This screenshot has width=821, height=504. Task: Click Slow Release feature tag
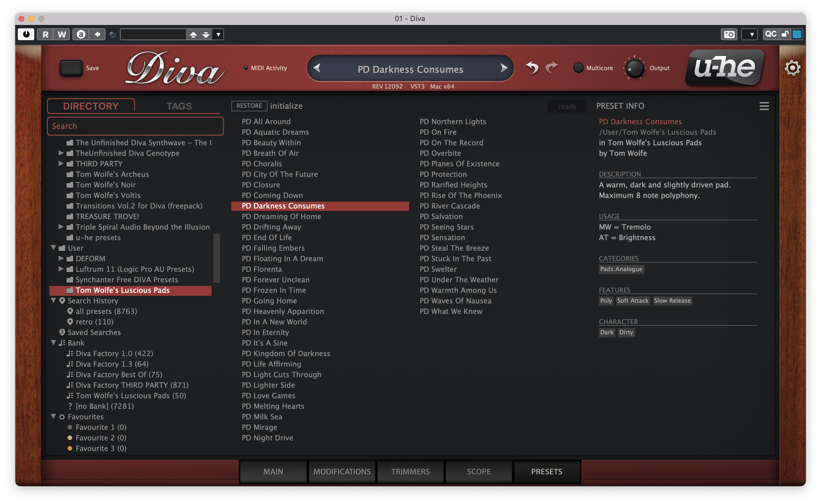672,301
